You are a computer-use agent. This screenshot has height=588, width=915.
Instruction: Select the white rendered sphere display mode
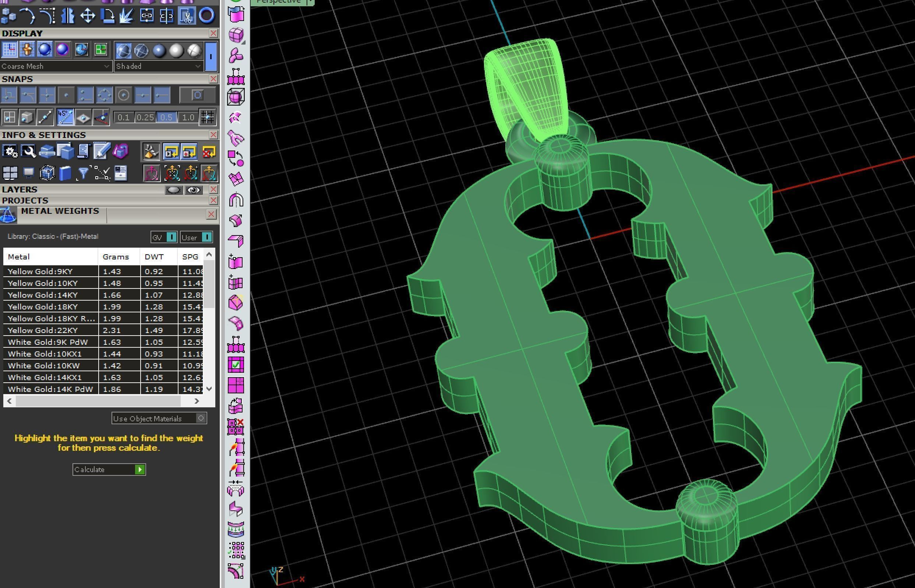pos(176,50)
